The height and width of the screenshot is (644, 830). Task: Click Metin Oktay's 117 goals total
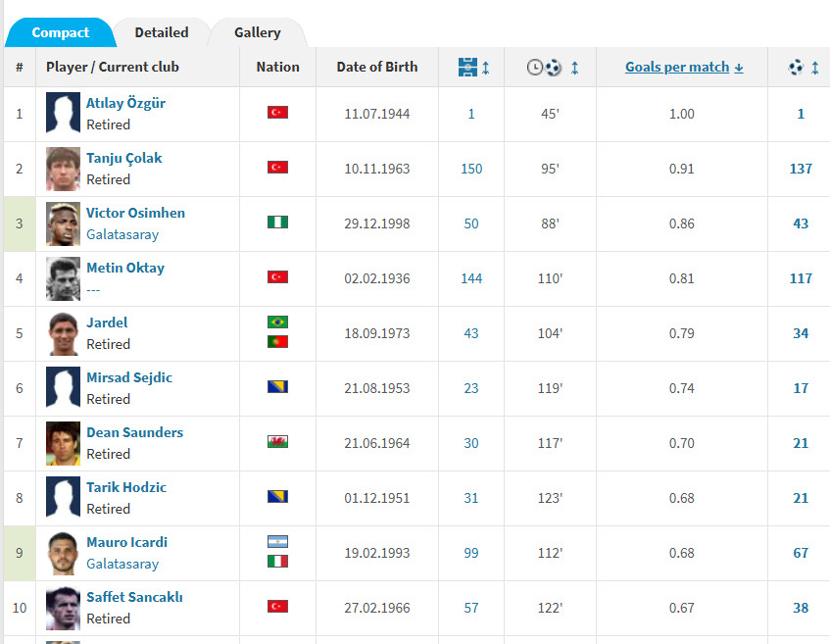click(x=800, y=278)
